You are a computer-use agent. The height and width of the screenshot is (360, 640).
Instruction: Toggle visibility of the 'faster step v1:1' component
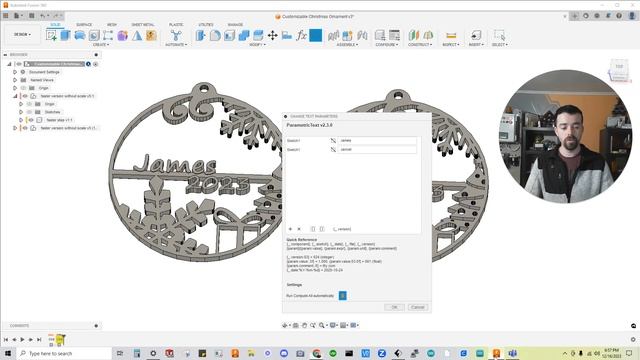pyautogui.click(x=31, y=120)
